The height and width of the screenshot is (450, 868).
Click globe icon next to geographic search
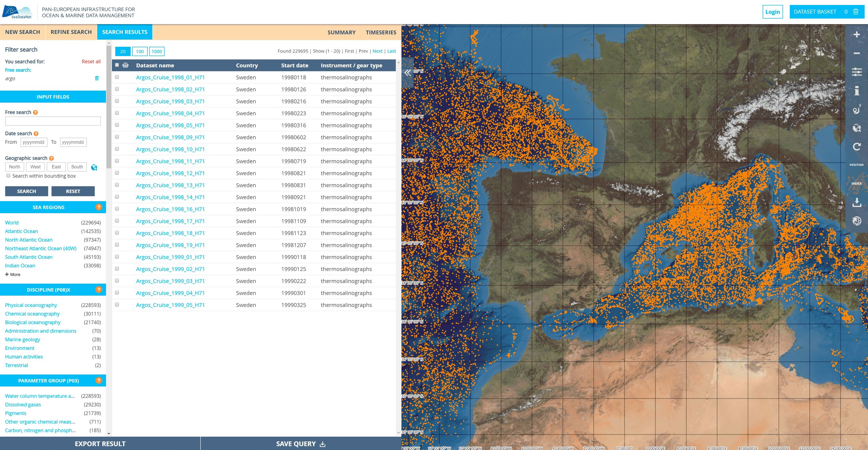point(94,167)
